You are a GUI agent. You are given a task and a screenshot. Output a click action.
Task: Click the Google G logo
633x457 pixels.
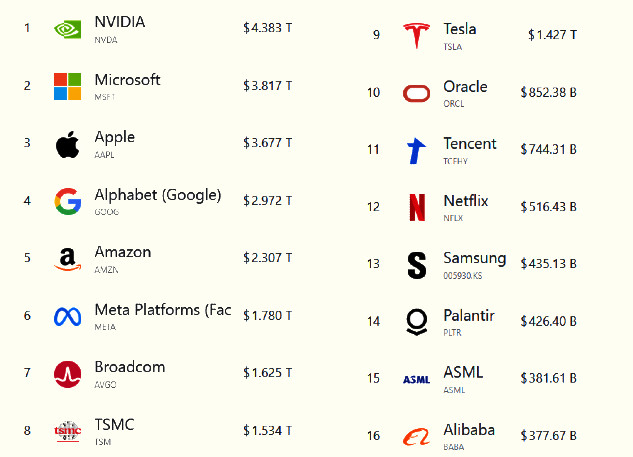pyautogui.click(x=67, y=202)
